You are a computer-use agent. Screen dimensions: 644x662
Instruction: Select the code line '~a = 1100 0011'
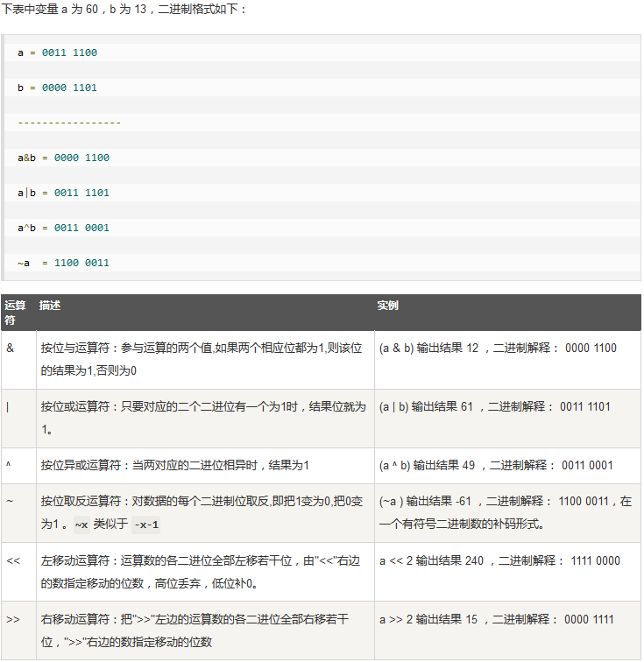click(x=63, y=263)
